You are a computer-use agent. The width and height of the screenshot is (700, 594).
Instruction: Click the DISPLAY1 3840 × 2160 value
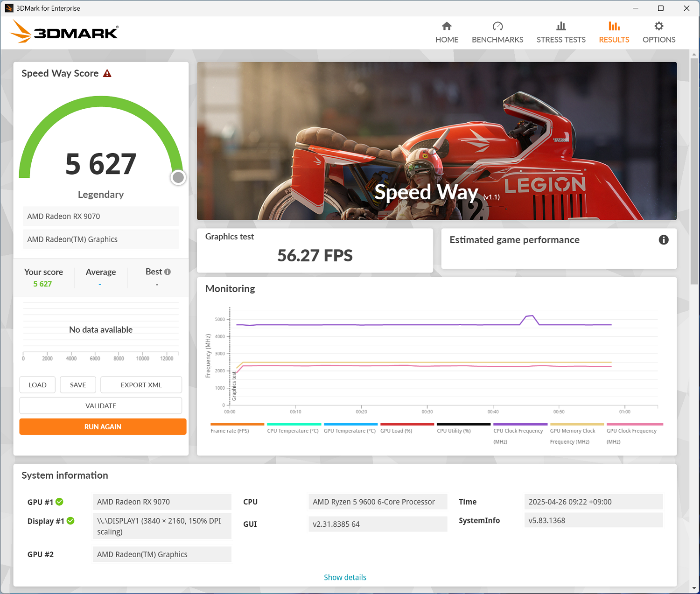[162, 526]
